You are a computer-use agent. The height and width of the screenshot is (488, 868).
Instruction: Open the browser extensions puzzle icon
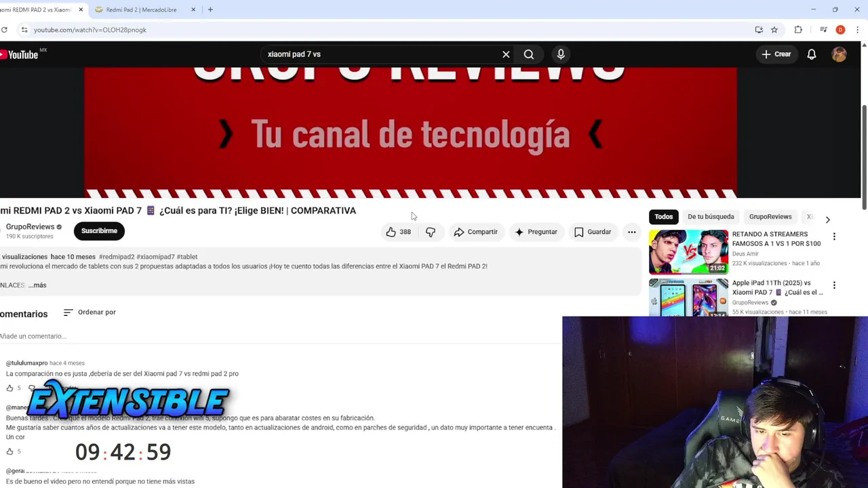click(x=798, y=30)
